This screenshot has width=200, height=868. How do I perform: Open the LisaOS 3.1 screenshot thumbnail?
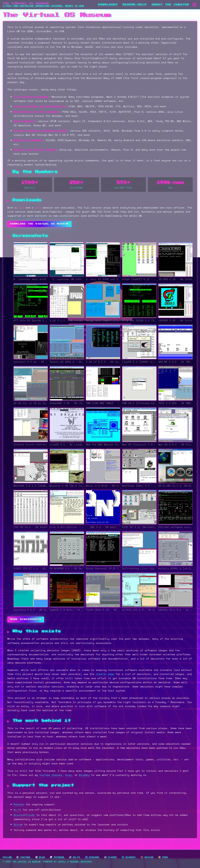(67, 425)
